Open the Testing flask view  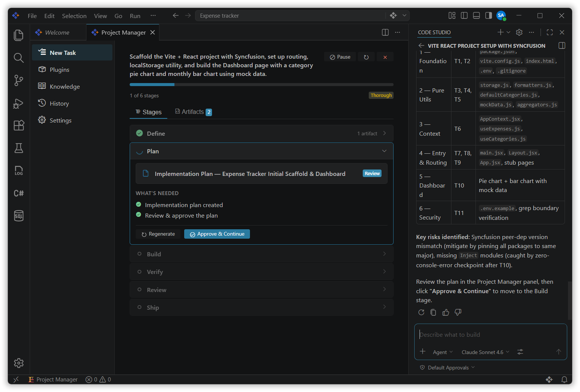click(18, 148)
